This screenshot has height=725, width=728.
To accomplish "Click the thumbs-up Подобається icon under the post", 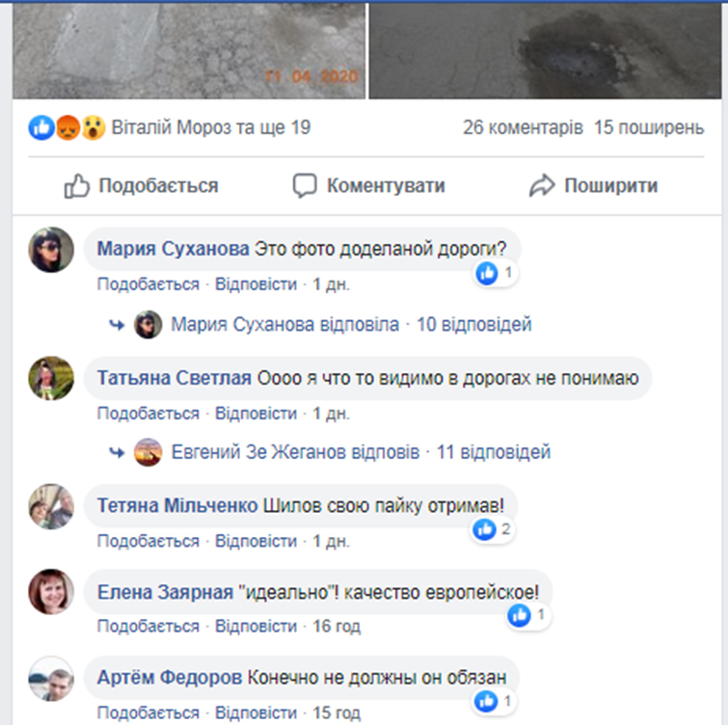I will 76,186.
